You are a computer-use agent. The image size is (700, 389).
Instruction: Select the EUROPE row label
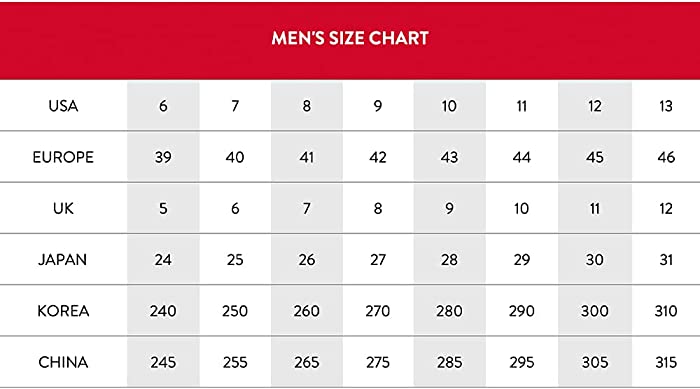pyautogui.click(x=63, y=157)
